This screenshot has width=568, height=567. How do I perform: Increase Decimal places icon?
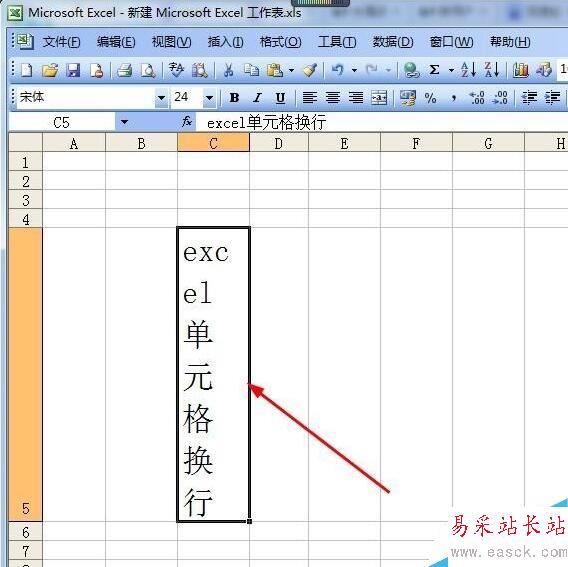click(x=477, y=97)
